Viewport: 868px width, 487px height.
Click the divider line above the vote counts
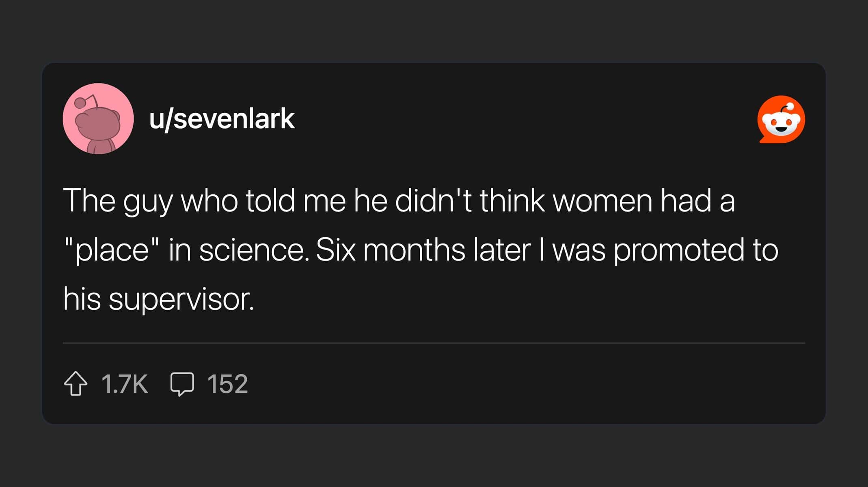point(434,343)
